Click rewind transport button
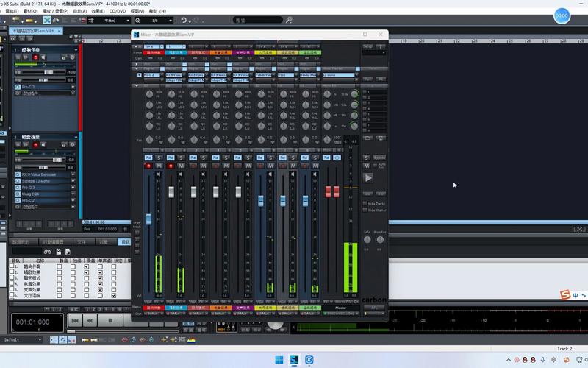Viewport: 588px width, 368px height. (90, 321)
